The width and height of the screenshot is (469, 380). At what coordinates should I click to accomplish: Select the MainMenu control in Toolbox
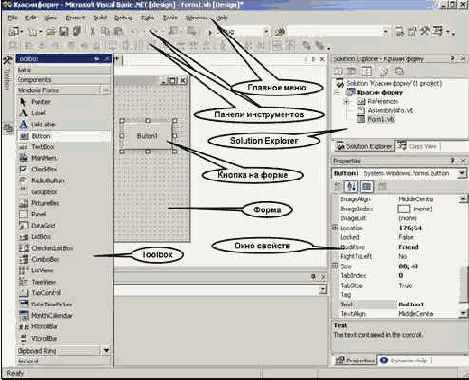point(64,158)
